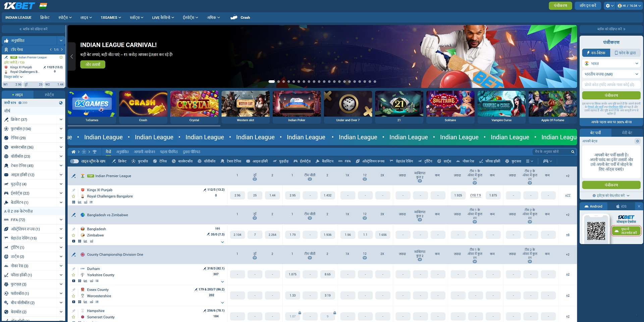Open list icon under Essex County match
The image size is (644, 322).
(97, 302)
